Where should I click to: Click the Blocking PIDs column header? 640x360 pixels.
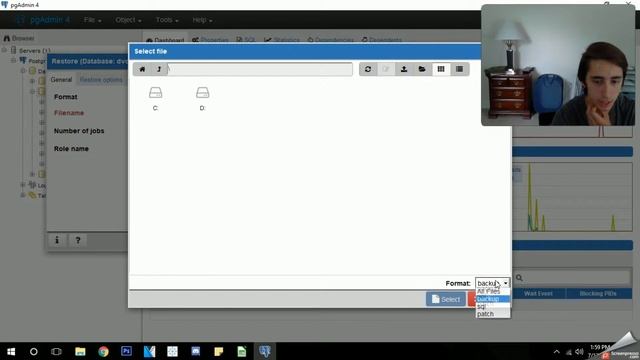[x=598, y=293]
